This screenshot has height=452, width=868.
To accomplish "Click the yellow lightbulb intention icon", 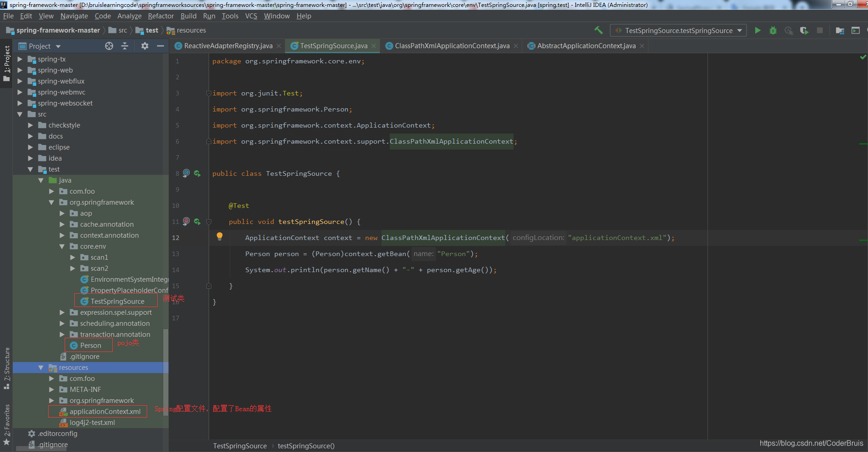I will tap(220, 237).
